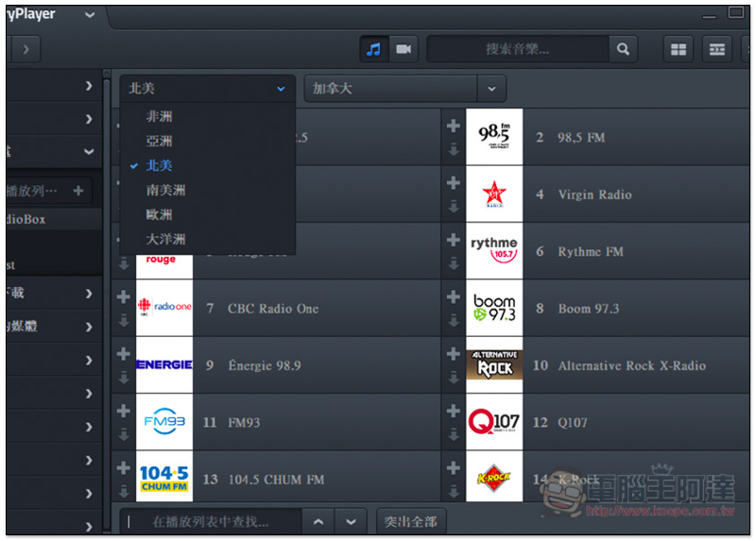This screenshot has width=756, height=541.
Task: Add 104.5 CHUM FM with plus icon
Action: (x=124, y=467)
